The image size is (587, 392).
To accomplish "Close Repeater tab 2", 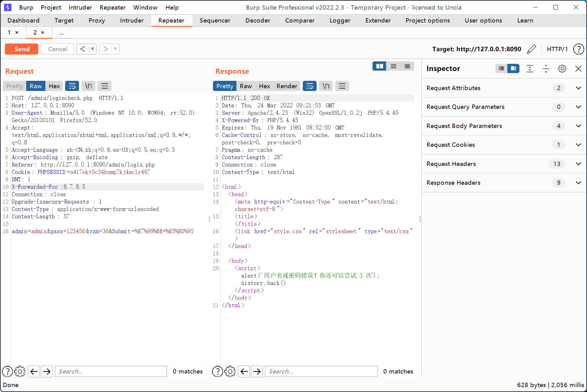I will [43, 32].
